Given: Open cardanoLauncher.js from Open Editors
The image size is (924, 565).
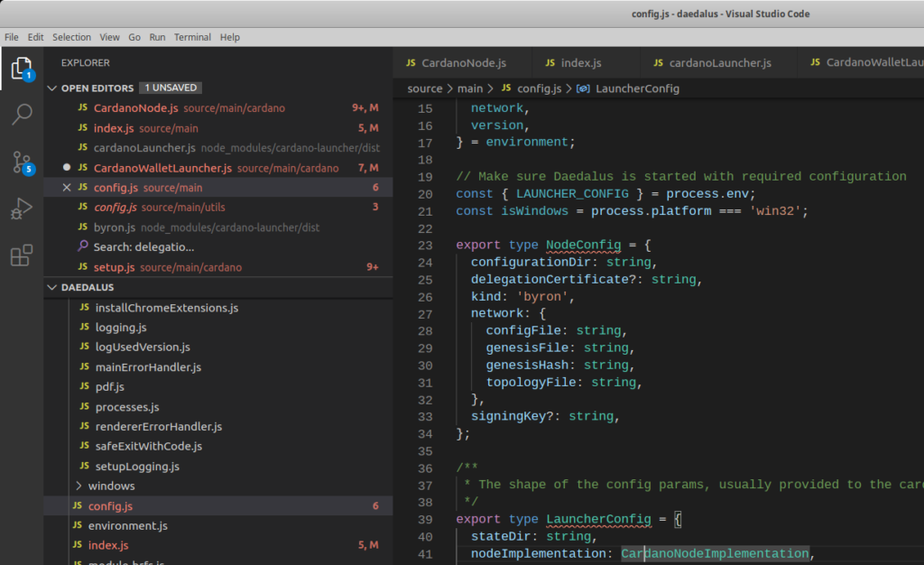Looking at the screenshot, I should point(218,148).
